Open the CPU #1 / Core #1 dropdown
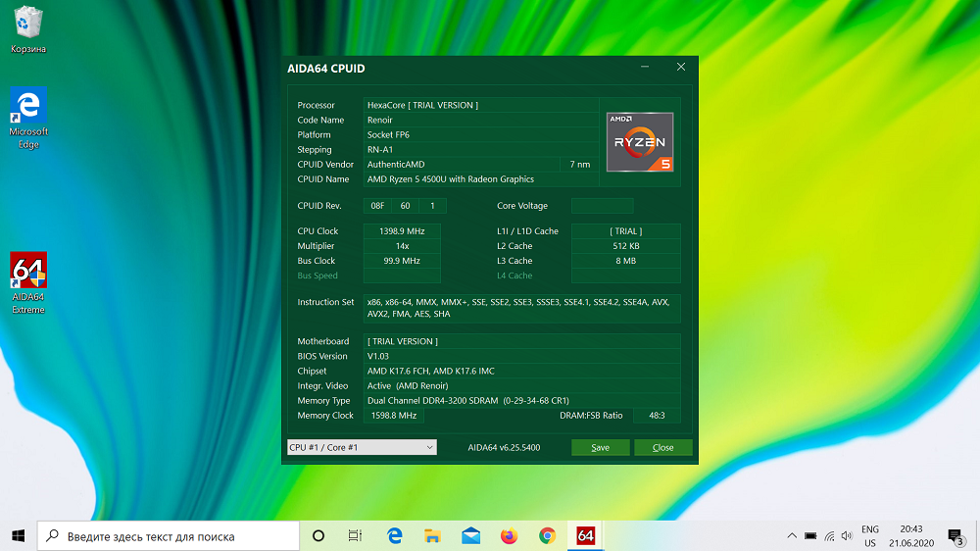The image size is (980, 551). (362, 447)
